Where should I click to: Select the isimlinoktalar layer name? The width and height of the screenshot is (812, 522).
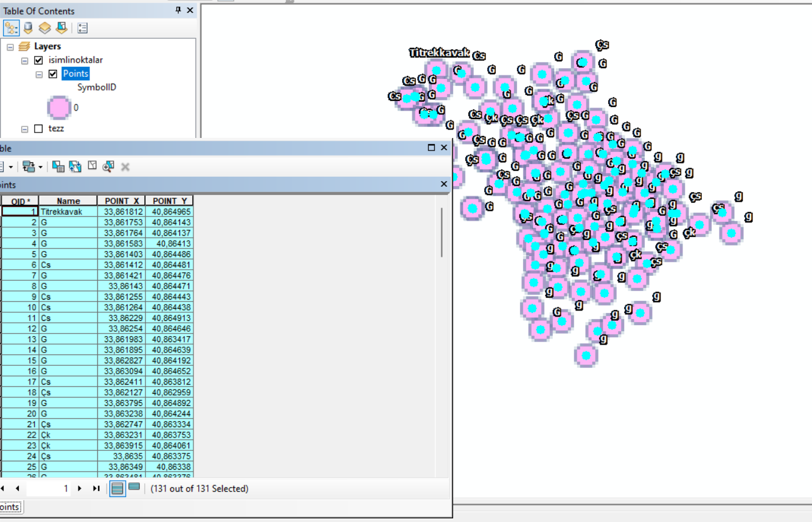point(75,60)
